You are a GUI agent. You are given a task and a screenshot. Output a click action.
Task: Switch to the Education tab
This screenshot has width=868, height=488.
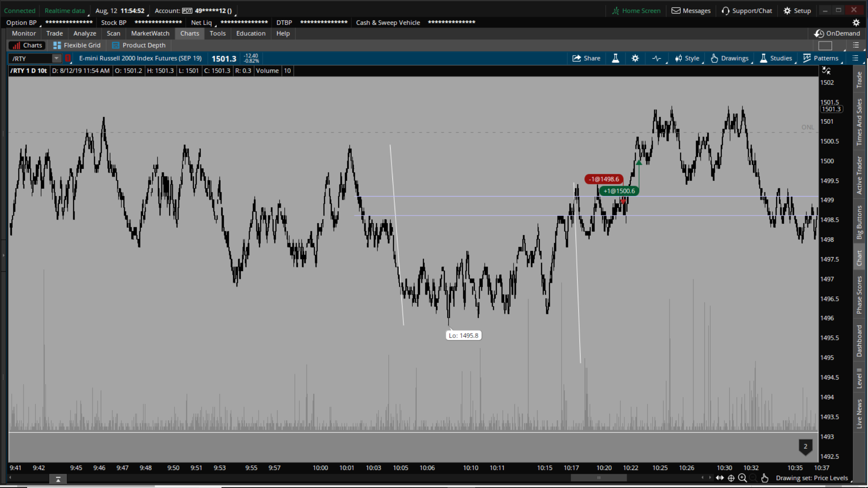tap(251, 33)
